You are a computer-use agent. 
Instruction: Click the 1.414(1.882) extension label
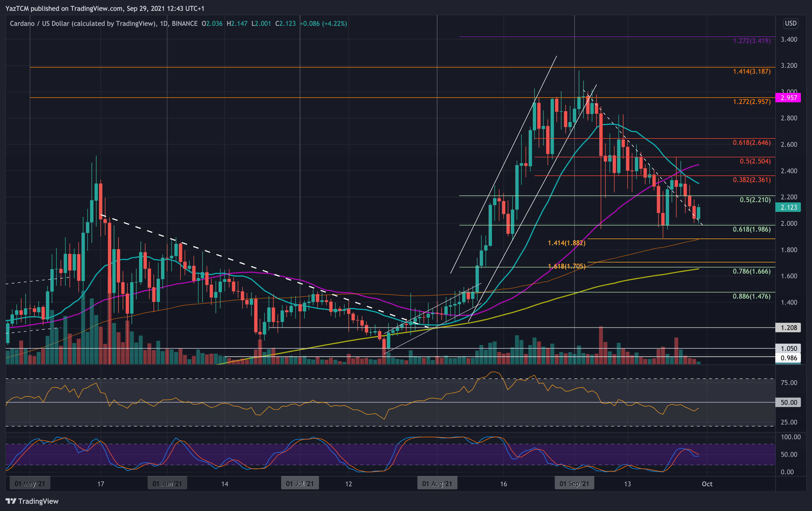[566, 243]
